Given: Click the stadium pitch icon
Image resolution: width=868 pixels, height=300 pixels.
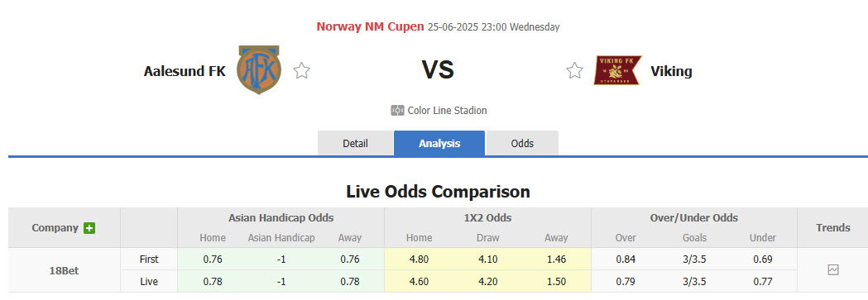Looking at the screenshot, I should (397, 111).
